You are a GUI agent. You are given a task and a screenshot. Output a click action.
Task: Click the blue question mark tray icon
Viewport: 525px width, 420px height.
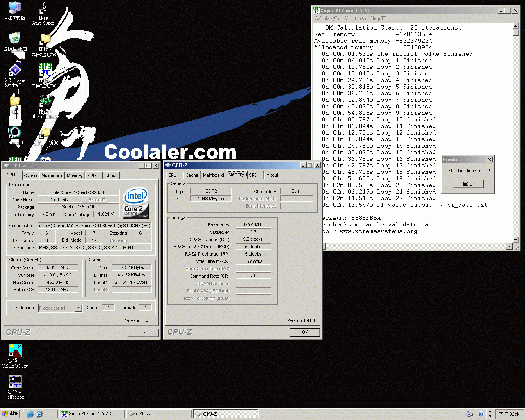(x=481, y=414)
